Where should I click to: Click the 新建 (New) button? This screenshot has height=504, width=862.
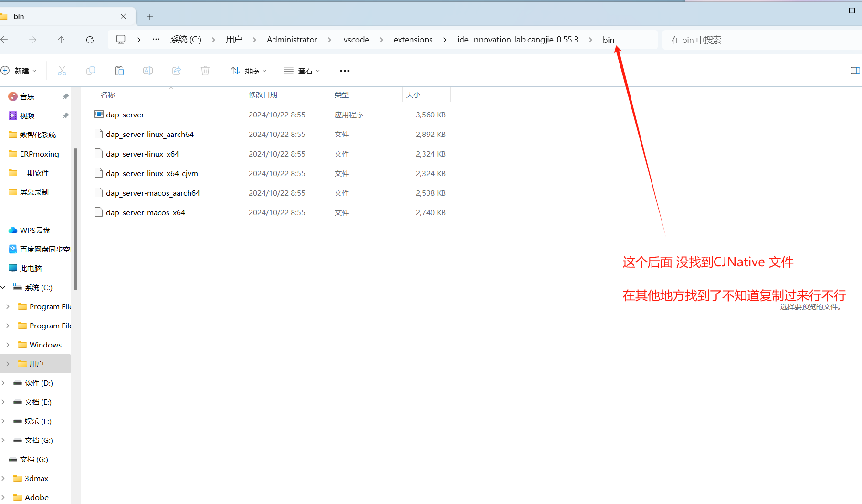point(20,71)
